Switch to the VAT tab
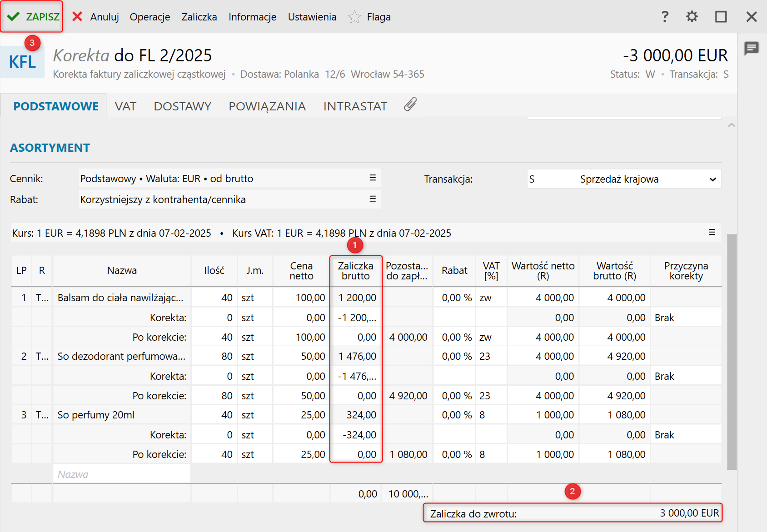The width and height of the screenshot is (767, 532). 125,106
